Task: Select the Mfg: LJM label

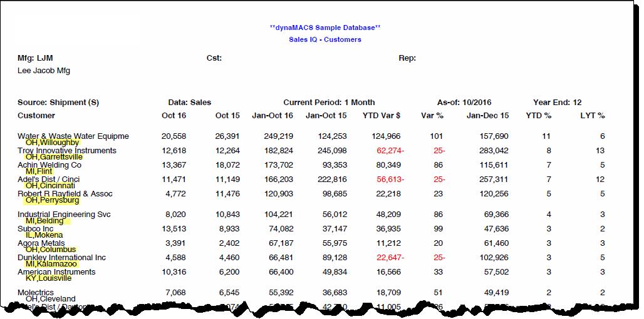Action: [x=35, y=58]
